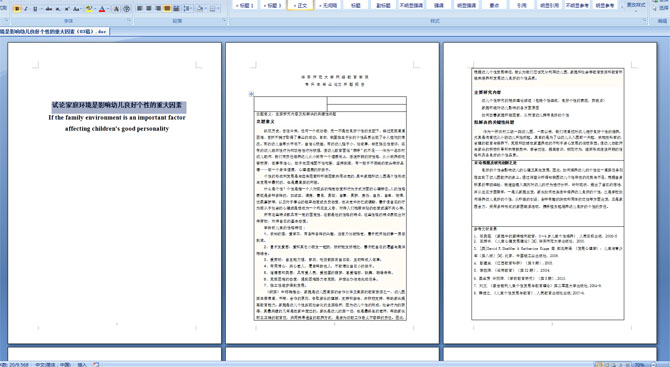Viewport: 670px width, 367px height.
Task: Apply the 标题 1 style
Action: (x=246, y=5)
